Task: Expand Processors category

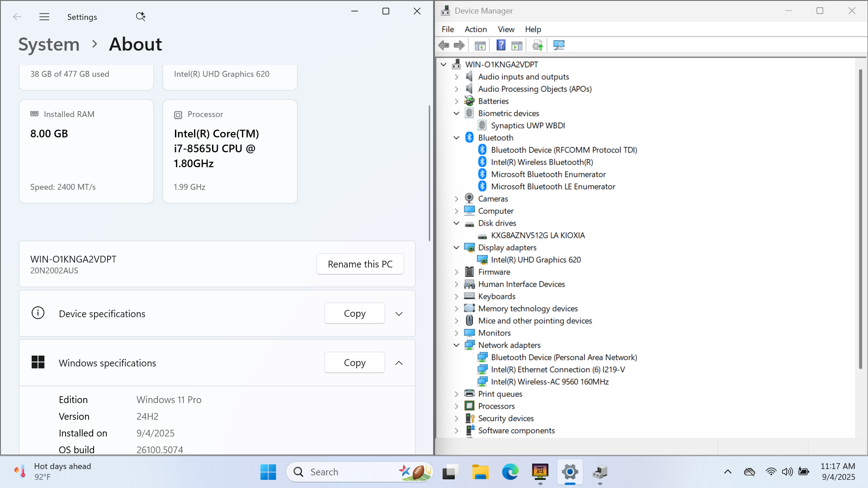Action: tap(456, 406)
